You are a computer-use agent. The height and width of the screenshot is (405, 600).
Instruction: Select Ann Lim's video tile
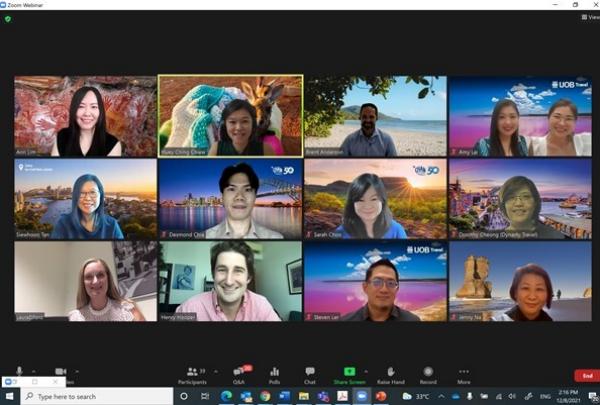coord(85,116)
